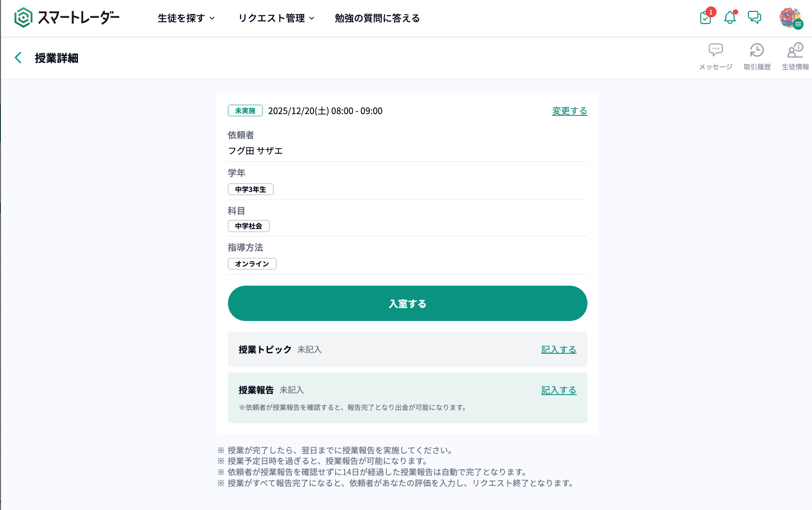The width and height of the screenshot is (812, 510).
Task: Open the 取引履歴 history icon
Action: [x=757, y=56]
